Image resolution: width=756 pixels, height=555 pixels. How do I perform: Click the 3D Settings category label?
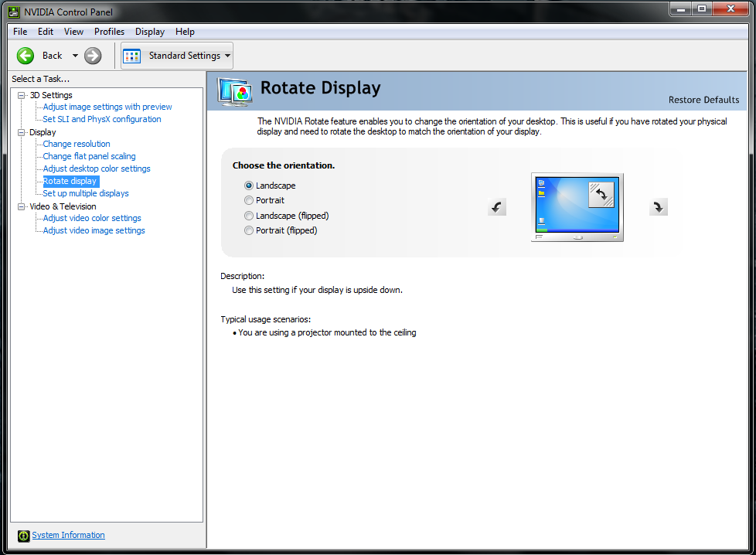point(51,96)
